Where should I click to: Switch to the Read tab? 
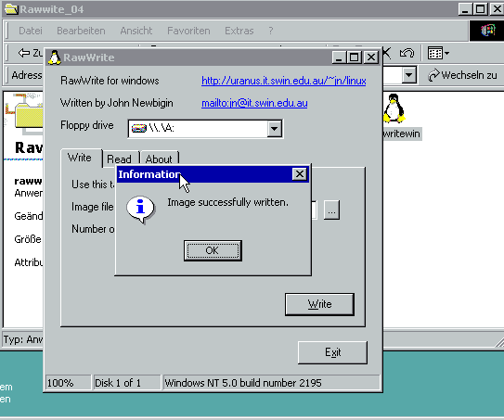pyautogui.click(x=119, y=159)
